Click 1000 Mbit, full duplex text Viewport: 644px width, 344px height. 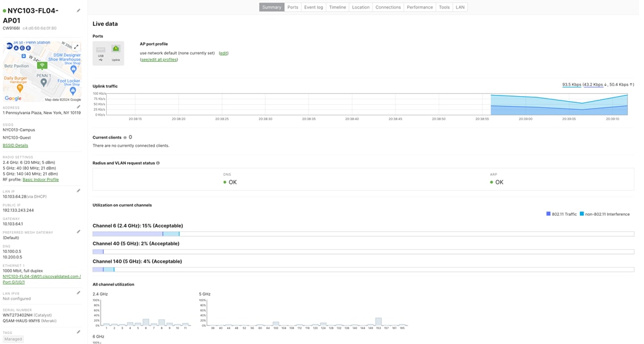click(x=23, y=271)
